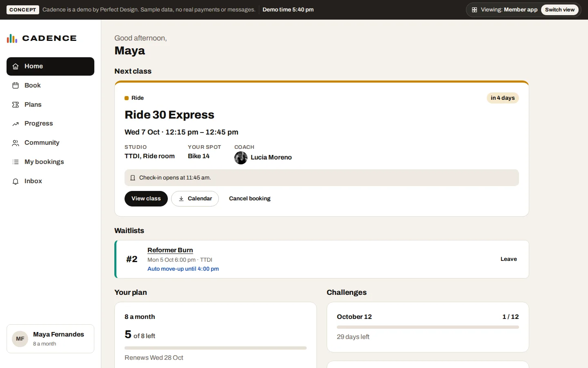
Task: Click the download icon on Calendar button
Action: (181, 199)
